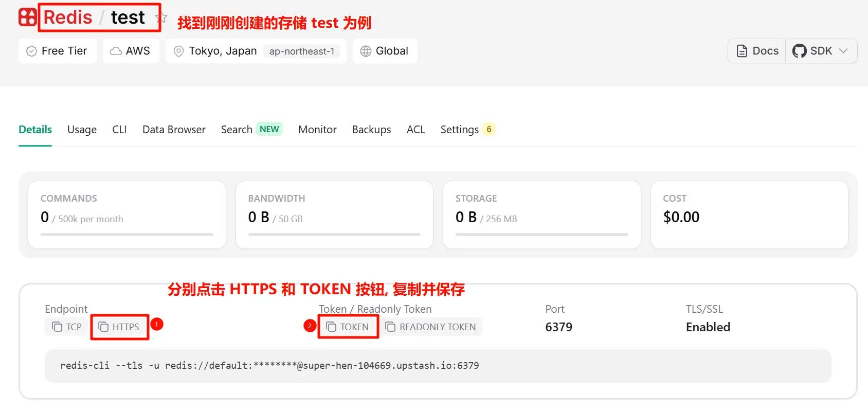This screenshot has height=411, width=868.
Task: Click the test database name
Action: point(128,17)
